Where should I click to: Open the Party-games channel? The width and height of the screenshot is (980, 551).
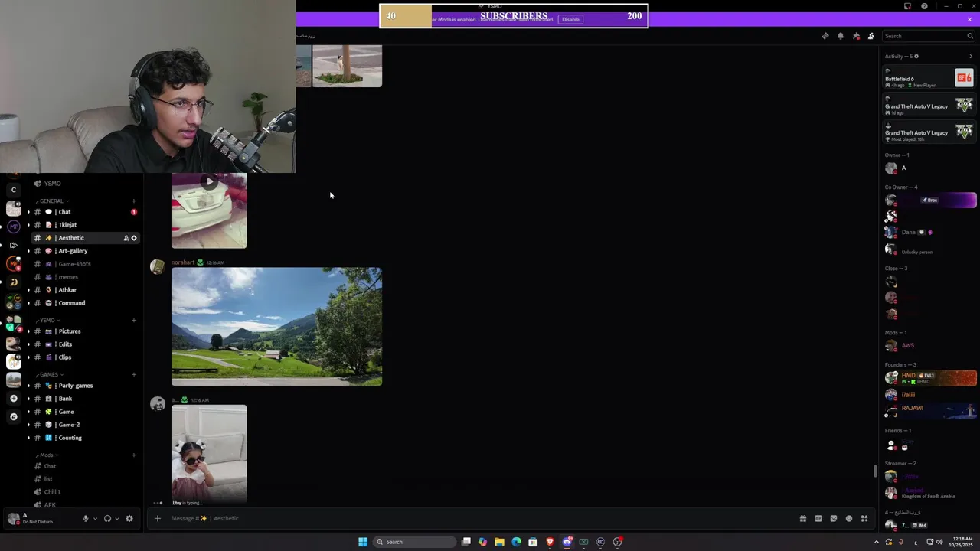pyautogui.click(x=84, y=386)
